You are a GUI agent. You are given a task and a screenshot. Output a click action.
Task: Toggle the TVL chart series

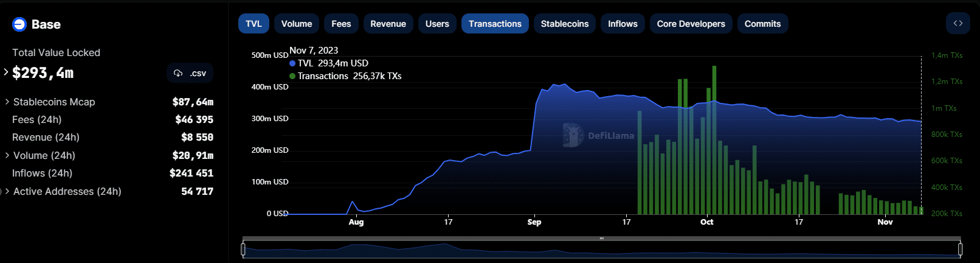coord(254,24)
